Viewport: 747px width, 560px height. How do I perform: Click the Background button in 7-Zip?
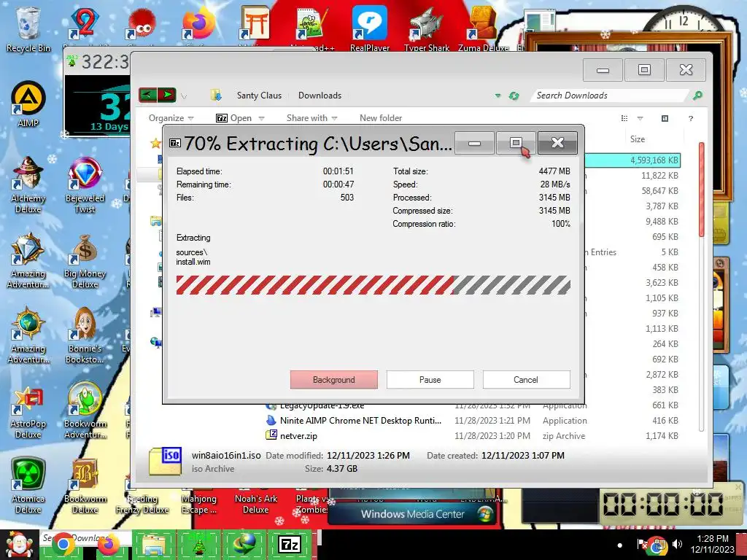tap(334, 379)
